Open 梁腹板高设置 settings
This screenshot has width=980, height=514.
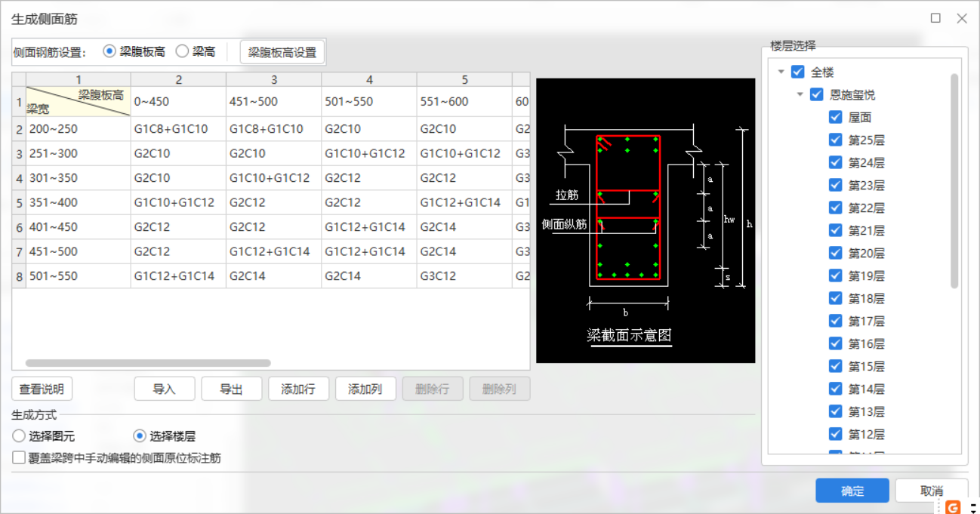282,52
